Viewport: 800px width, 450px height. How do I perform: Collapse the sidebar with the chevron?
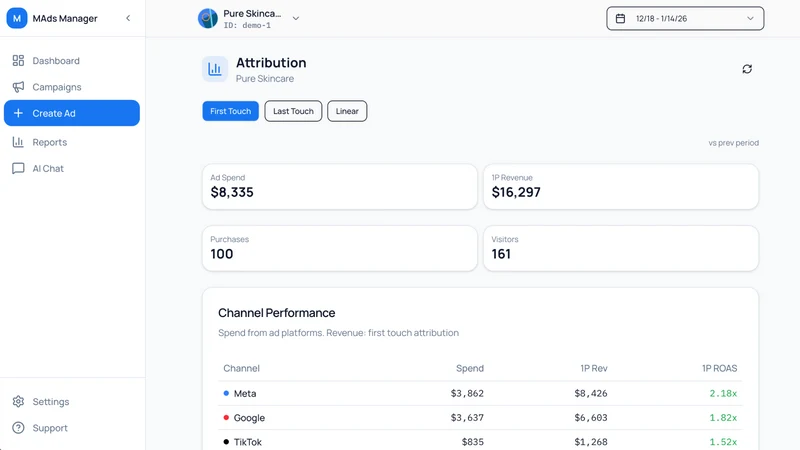tap(128, 18)
